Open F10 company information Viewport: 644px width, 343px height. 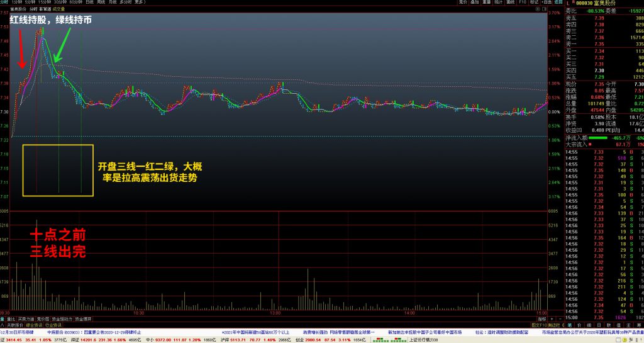(522, 3)
